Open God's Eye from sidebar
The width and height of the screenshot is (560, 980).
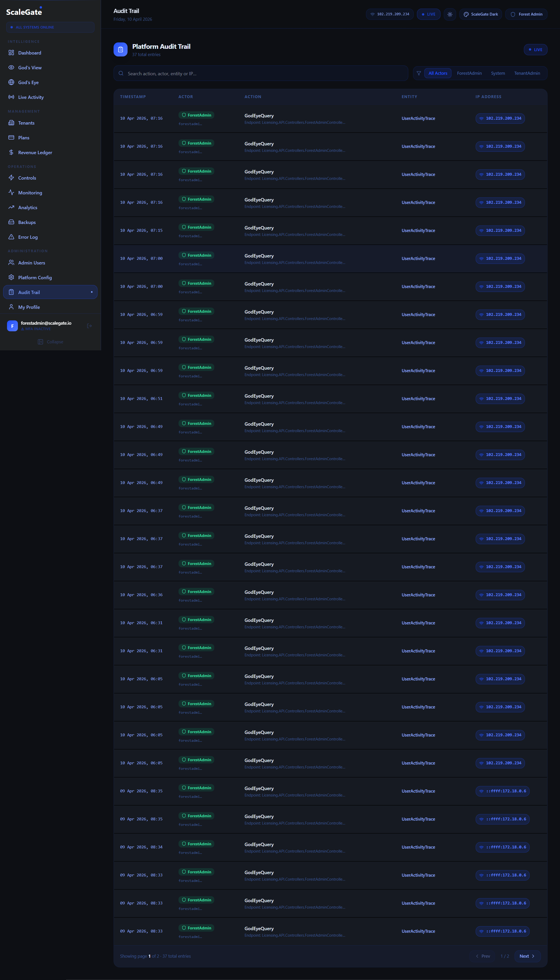pyautogui.click(x=28, y=82)
